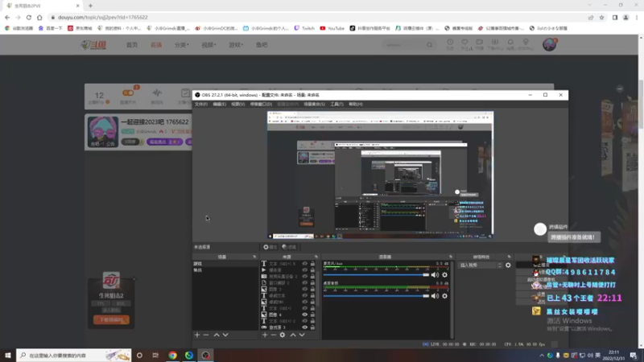Screen dimensions: 644x362
Task: Open scene transition properties gear
Action: click(x=508, y=265)
